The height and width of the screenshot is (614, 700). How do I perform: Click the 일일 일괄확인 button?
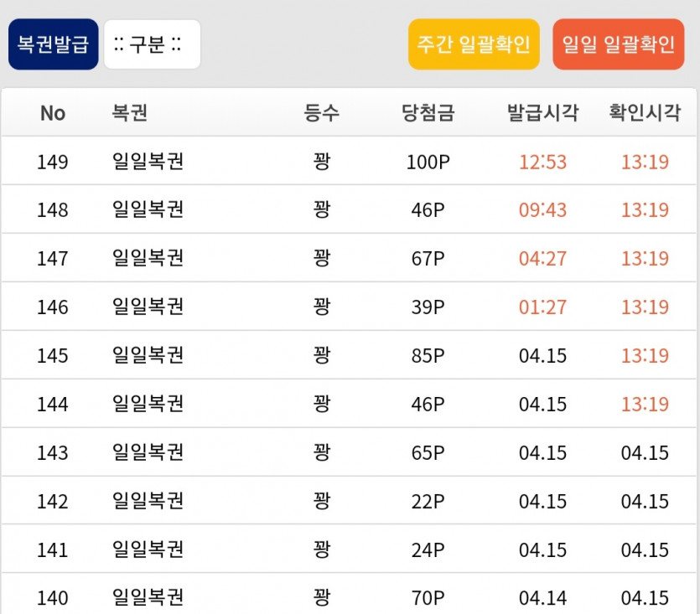[619, 44]
